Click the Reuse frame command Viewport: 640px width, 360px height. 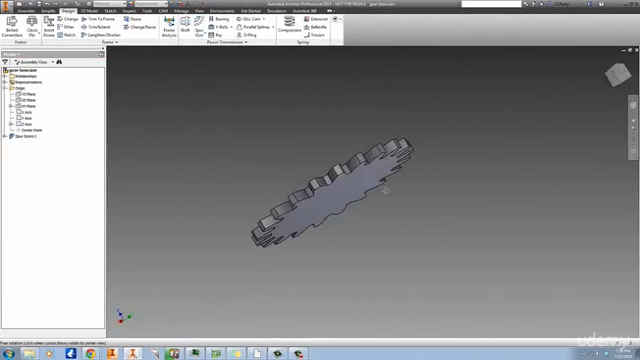[132, 19]
